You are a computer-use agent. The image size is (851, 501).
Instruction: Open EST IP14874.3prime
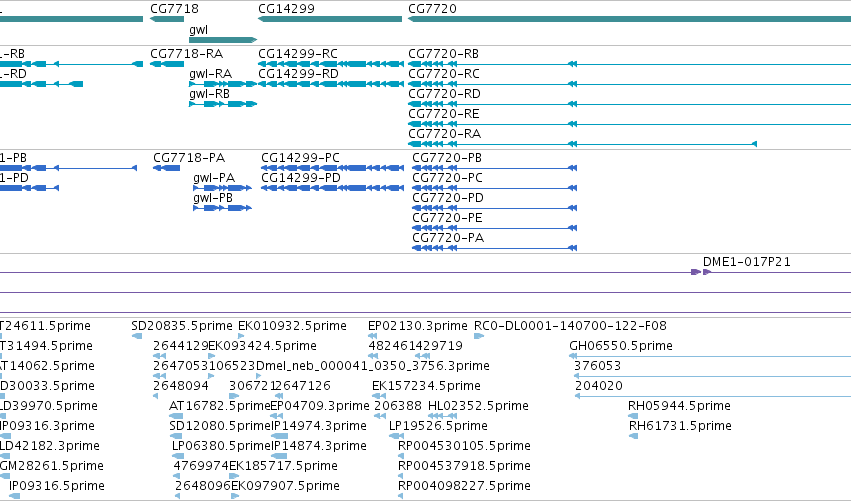pos(319,447)
